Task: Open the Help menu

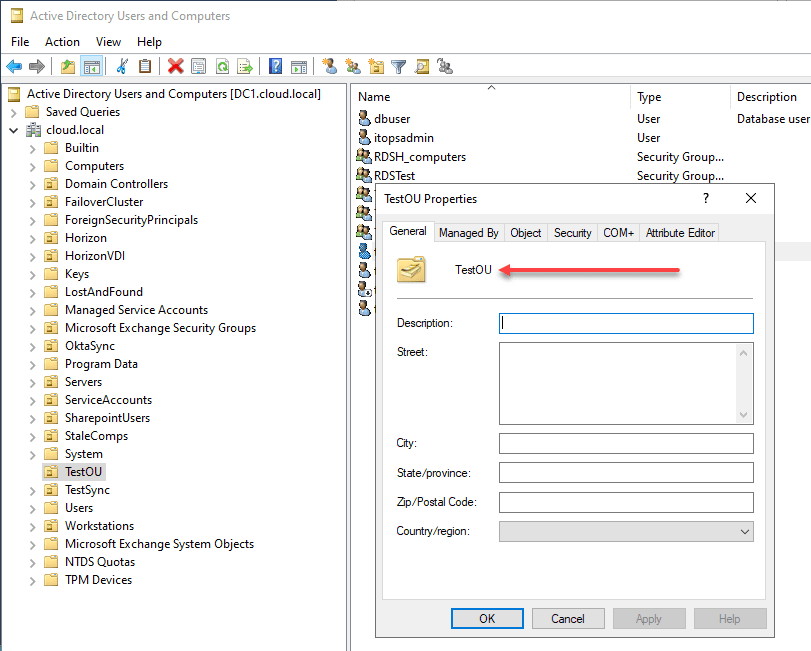Action: (x=149, y=42)
